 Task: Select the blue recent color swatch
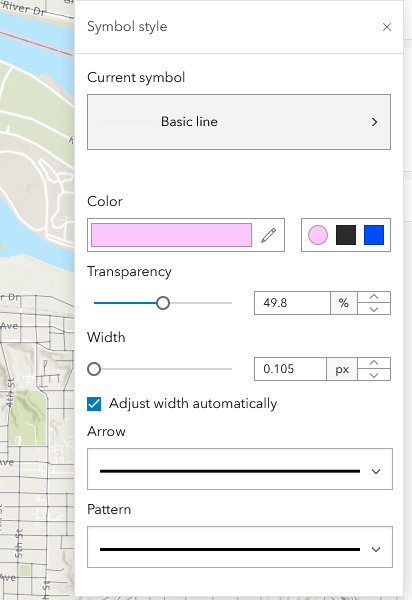click(x=374, y=235)
